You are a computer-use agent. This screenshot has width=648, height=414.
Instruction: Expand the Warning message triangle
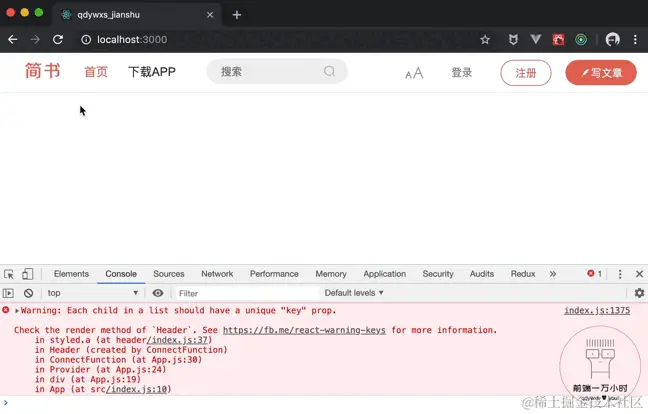pyautogui.click(x=17, y=311)
